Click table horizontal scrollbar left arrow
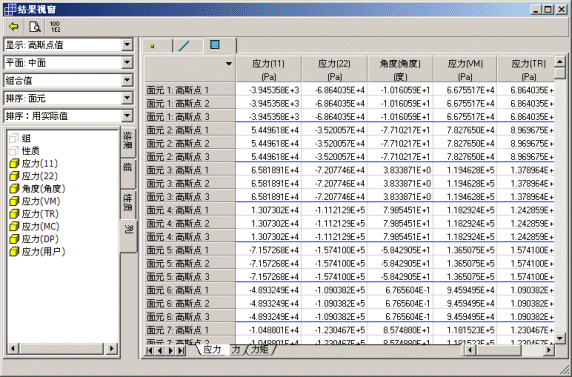 [470, 350]
